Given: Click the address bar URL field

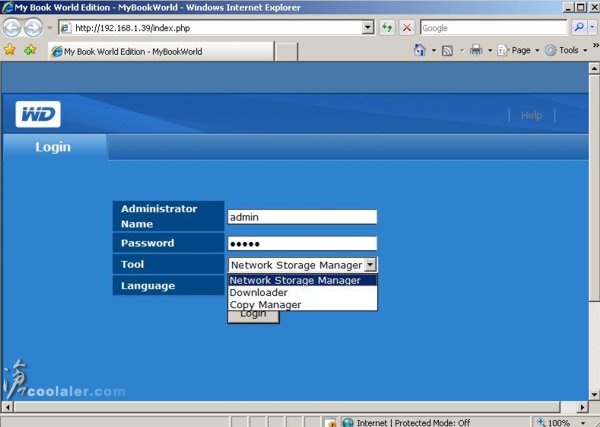Looking at the screenshot, I should [x=210, y=28].
